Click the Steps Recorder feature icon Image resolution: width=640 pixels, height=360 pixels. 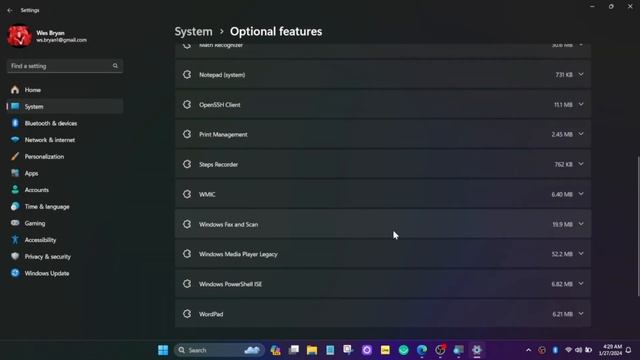[x=187, y=164]
